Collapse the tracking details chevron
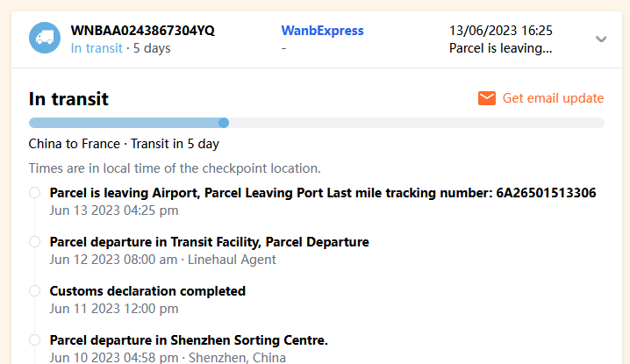 (601, 39)
